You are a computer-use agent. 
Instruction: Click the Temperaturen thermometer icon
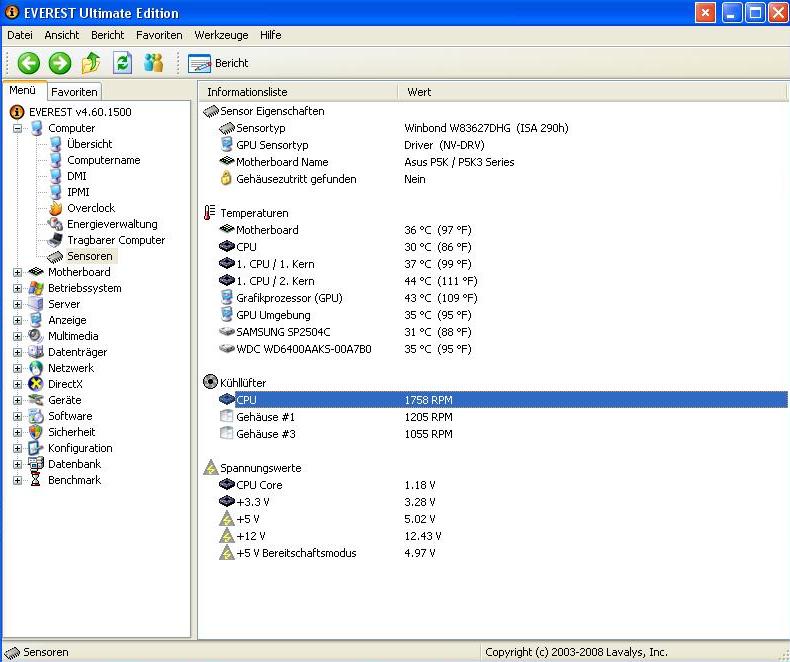[x=210, y=213]
